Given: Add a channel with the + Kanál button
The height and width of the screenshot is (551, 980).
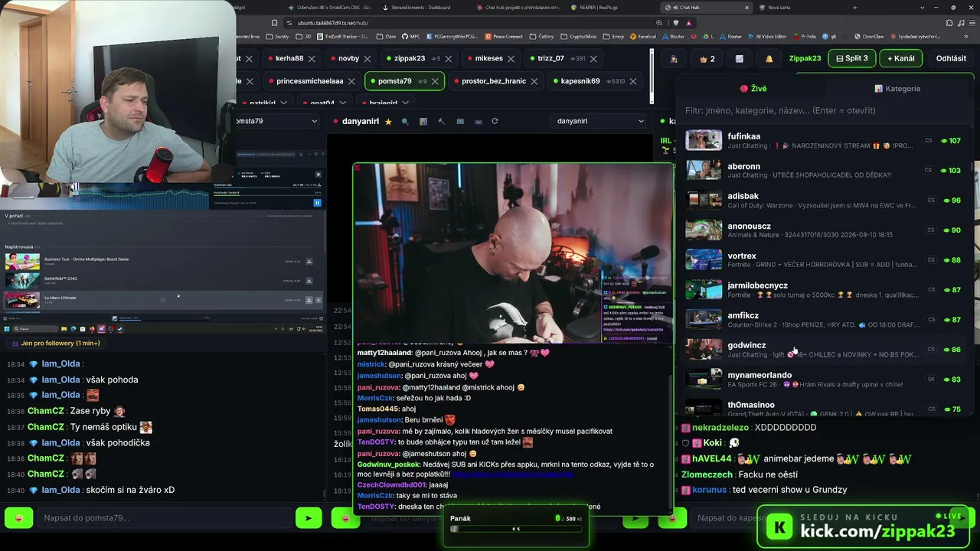Looking at the screenshot, I should (x=901, y=58).
